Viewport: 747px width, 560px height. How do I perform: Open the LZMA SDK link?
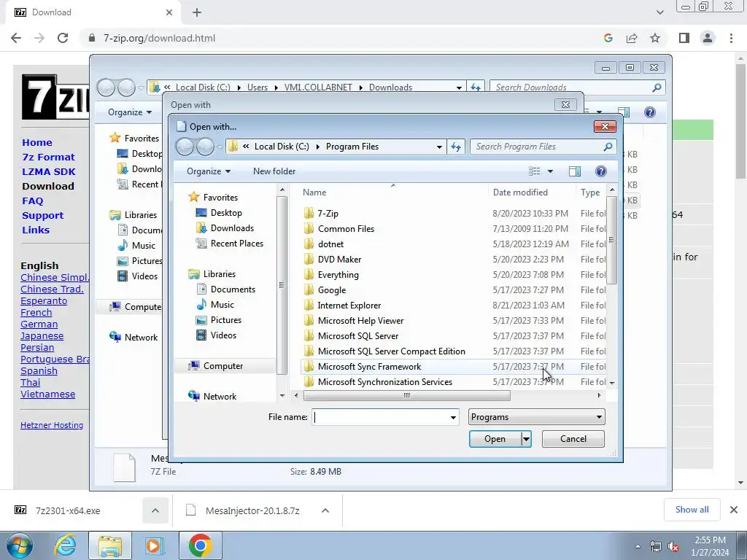49,172
